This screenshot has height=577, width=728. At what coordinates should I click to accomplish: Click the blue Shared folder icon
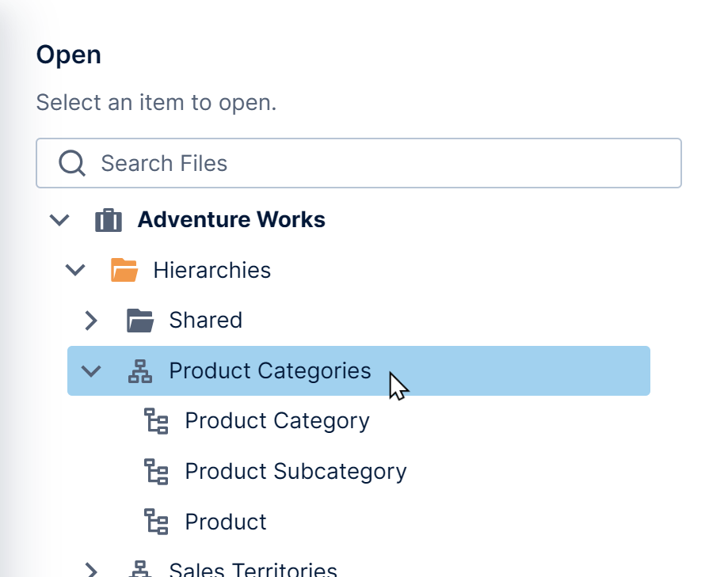click(139, 320)
